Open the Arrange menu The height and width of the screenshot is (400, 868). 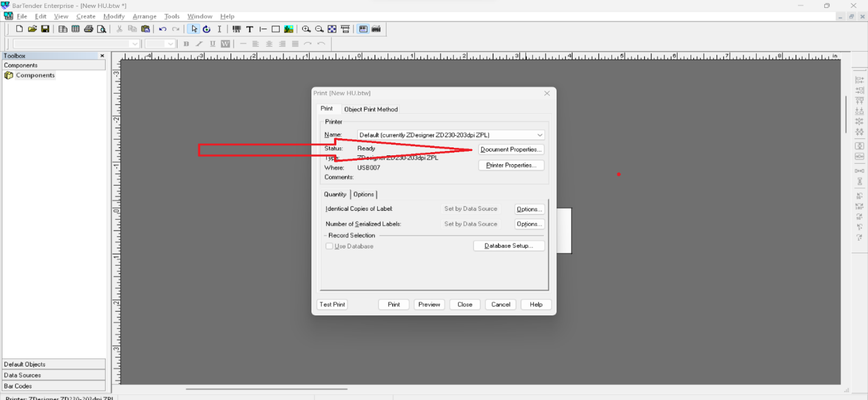point(144,16)
